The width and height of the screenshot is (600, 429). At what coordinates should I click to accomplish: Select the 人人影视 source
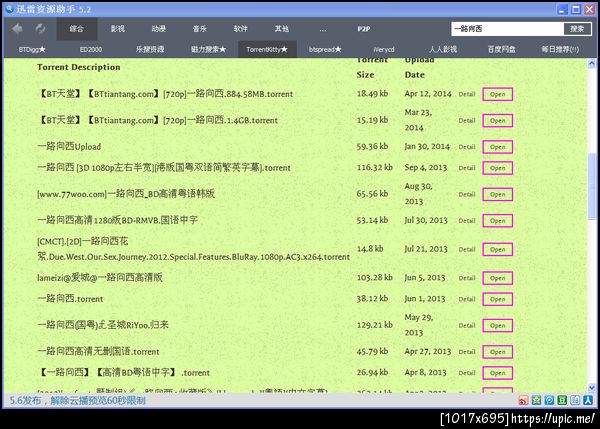click(443, 49)
